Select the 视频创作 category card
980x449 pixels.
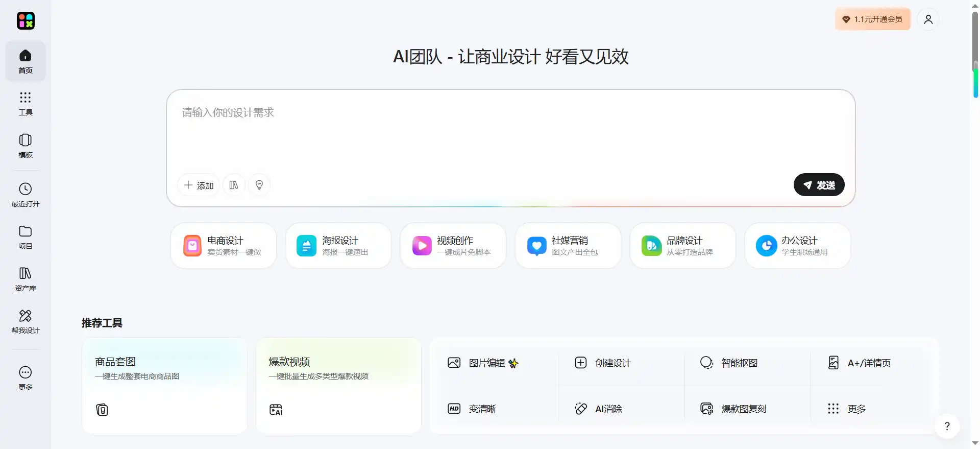pyautogui.click(x=453, y=246)
